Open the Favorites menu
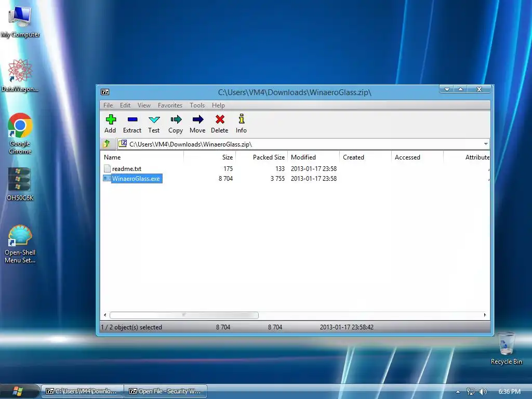Viewport: 532px width, 399px height. point(170,105)
